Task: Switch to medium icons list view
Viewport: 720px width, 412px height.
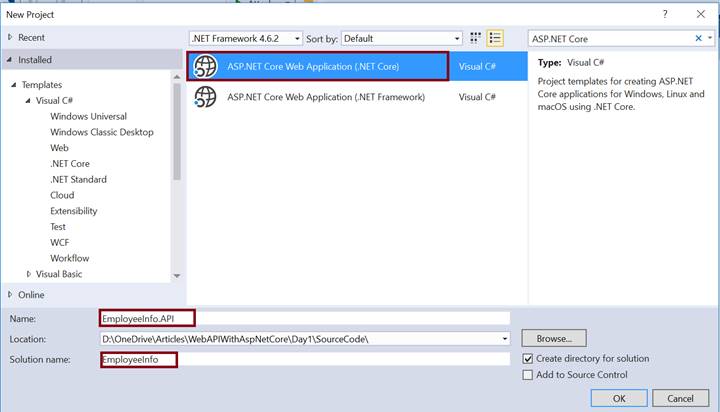Action: click(495, 38)
